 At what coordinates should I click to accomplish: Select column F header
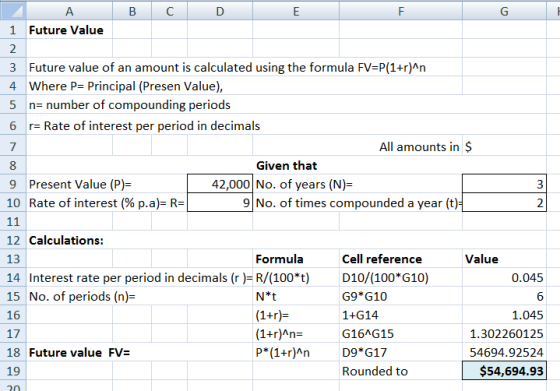tap(401, 11)
